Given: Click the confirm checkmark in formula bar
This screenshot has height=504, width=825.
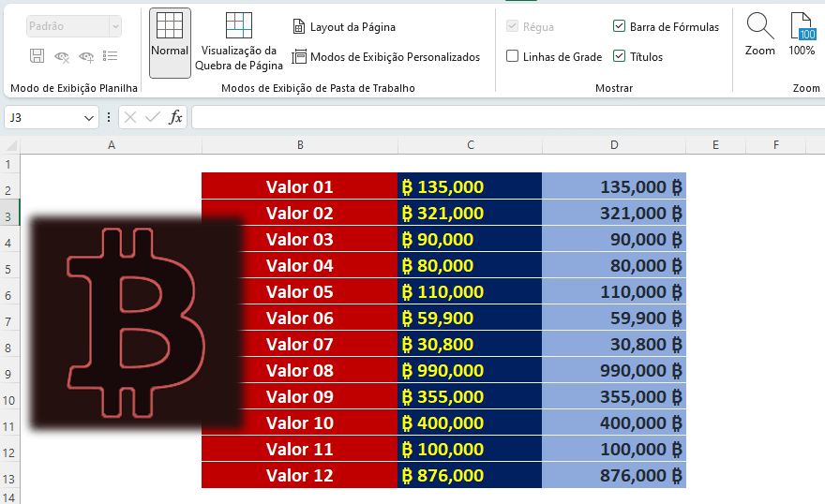Looking at the screenshot, I should pos(153,117).
